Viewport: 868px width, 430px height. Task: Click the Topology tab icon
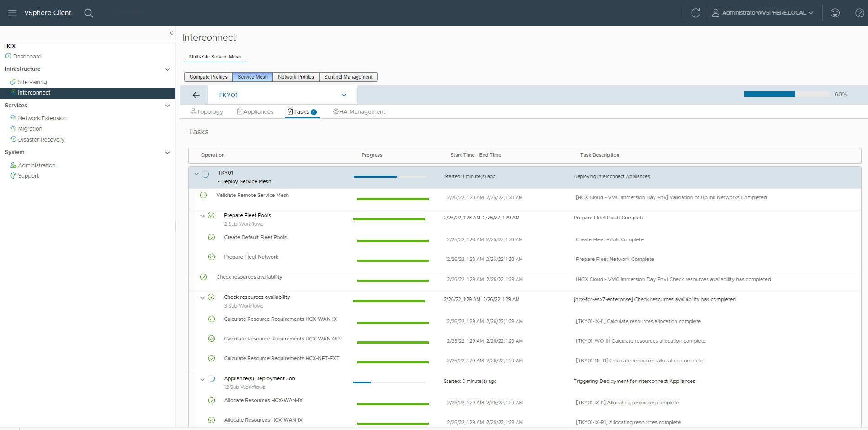pos(193,111)
